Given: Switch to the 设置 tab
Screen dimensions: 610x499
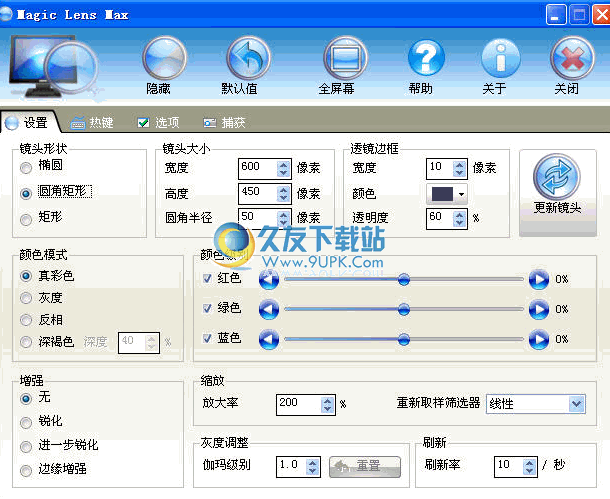Looking at the screenshot, I should pos(29,123).
